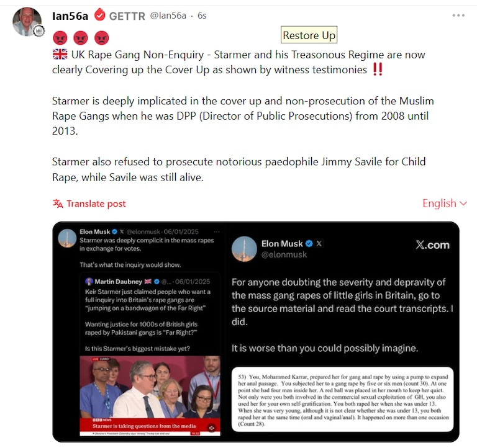Click the red verified badge beside Ian56a
Viewport: 477px width, 448px height.
(x=99, y=15)
